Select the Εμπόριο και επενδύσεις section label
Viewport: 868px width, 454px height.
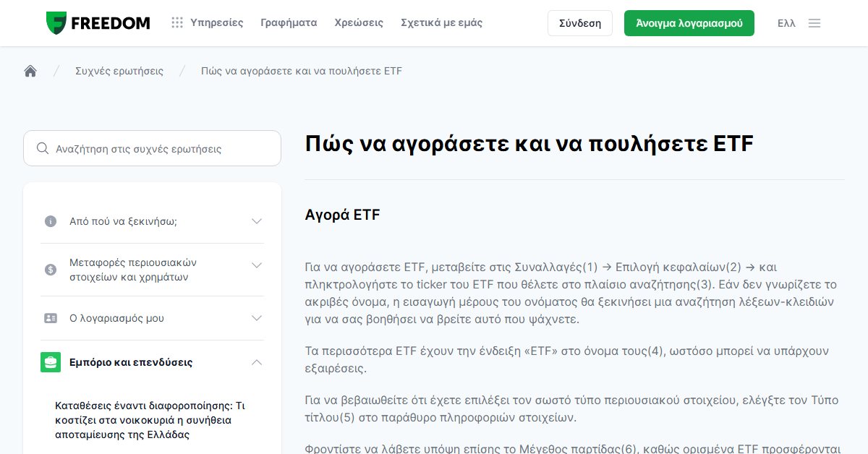pos(131,362)
